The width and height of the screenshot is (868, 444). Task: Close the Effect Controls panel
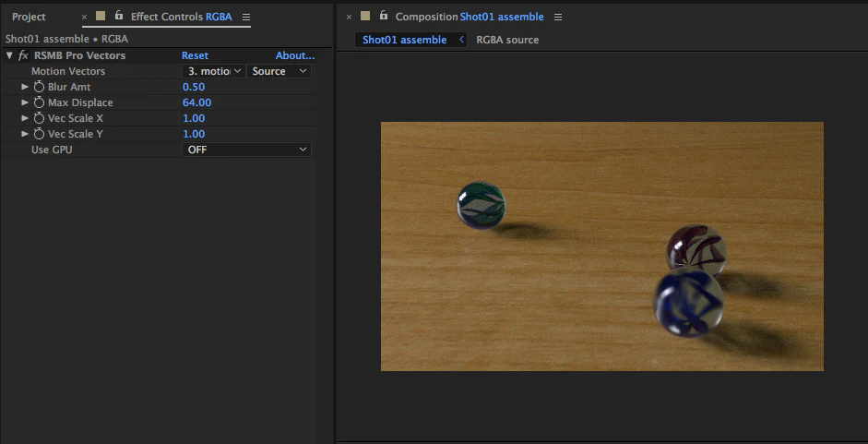pyautogui.click(x=84, y=18)
